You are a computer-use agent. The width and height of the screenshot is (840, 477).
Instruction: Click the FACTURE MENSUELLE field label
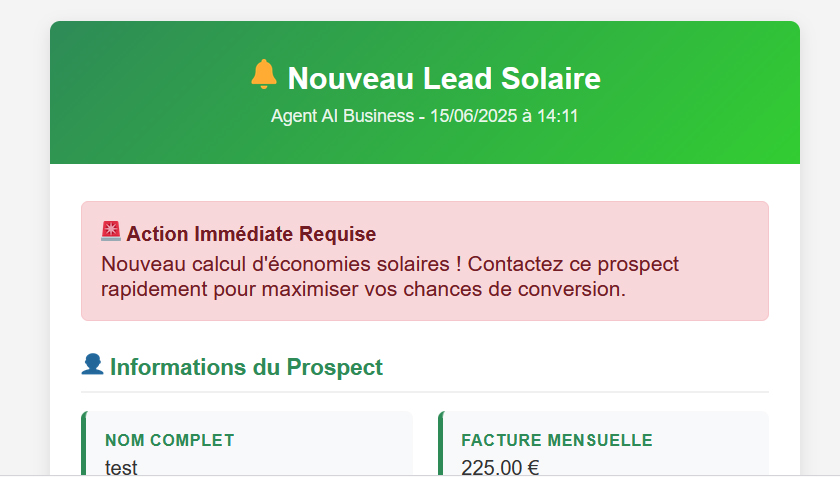point(557,440)
